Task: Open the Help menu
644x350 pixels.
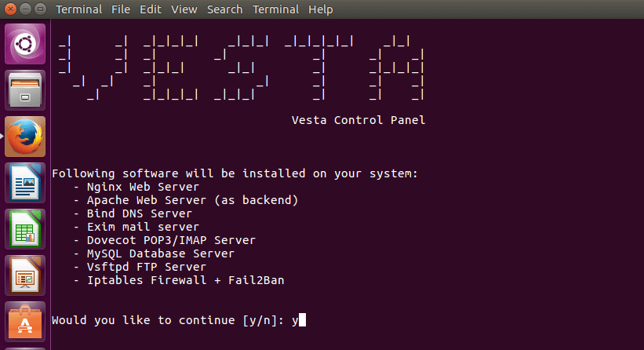Action: pyautogui.click(x=320, y=9)
